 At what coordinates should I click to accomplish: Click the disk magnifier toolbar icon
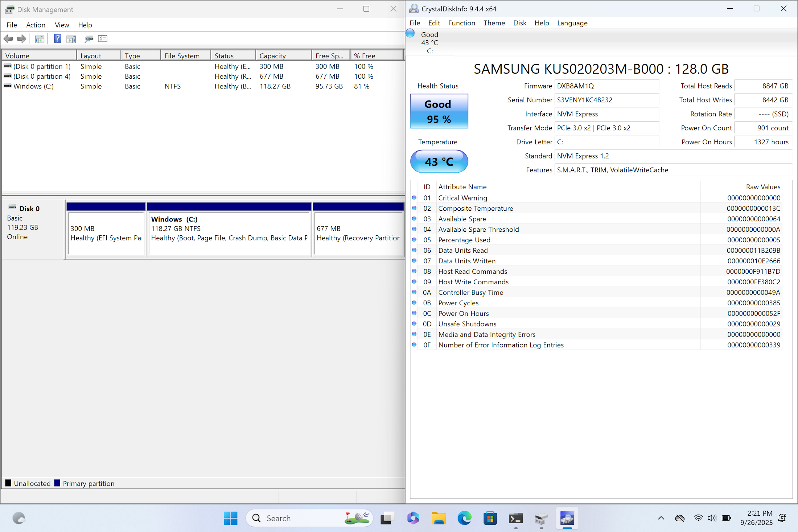(89, 39)
